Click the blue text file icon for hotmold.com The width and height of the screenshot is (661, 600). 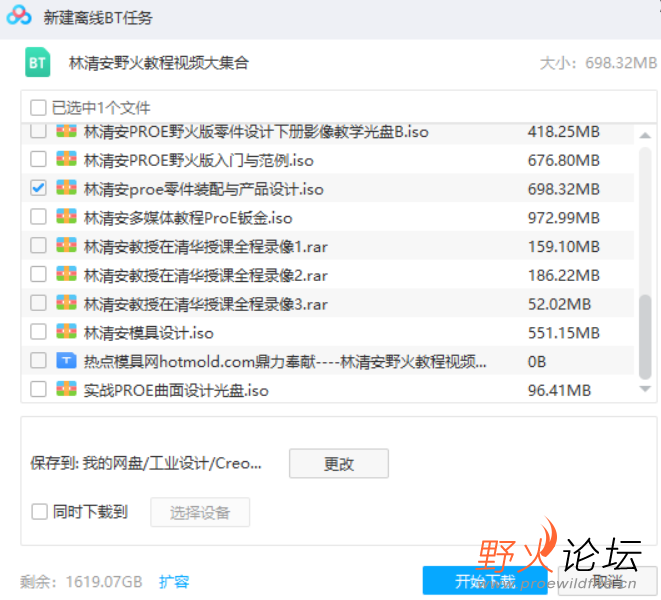(x=67, y=361)
